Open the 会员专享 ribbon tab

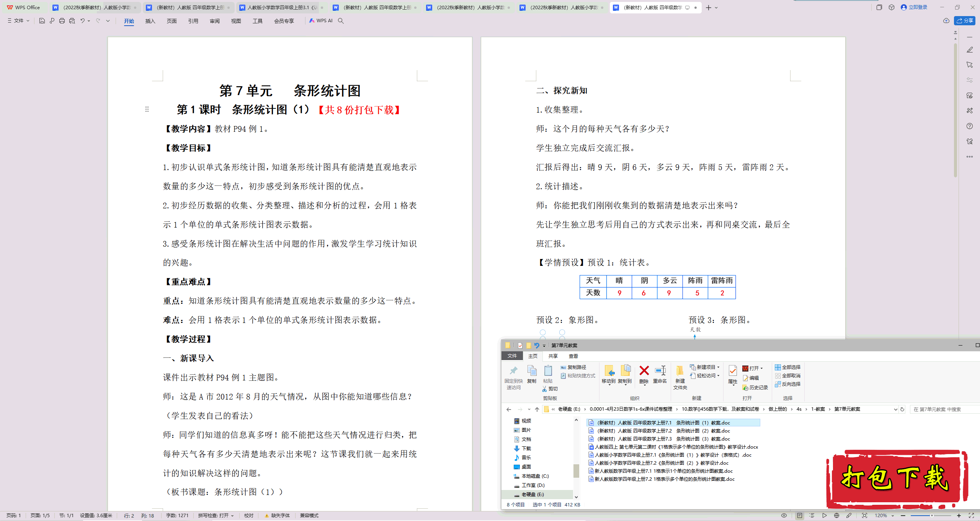click(x=284, y=21)
